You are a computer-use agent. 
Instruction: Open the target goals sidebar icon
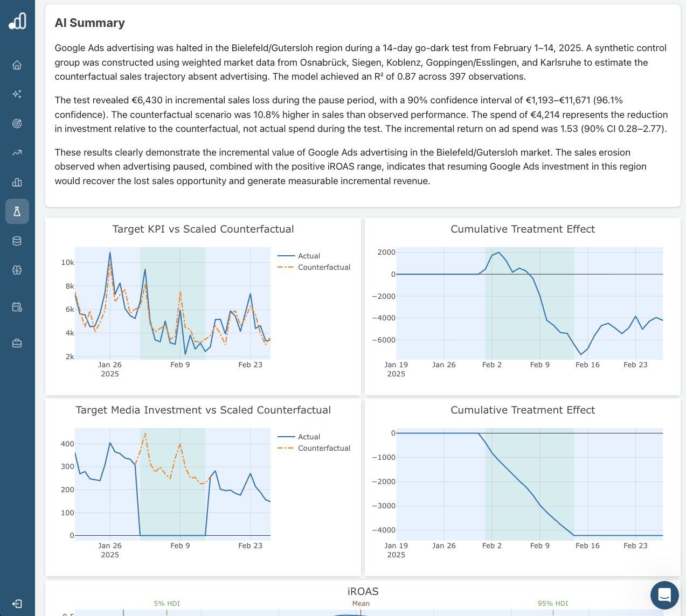point(17,123)
